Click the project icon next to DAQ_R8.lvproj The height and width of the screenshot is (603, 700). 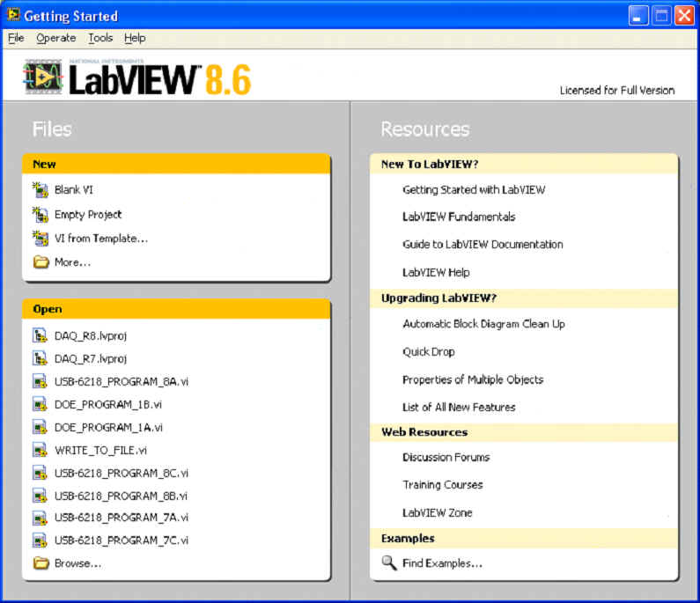click(40, 335)
